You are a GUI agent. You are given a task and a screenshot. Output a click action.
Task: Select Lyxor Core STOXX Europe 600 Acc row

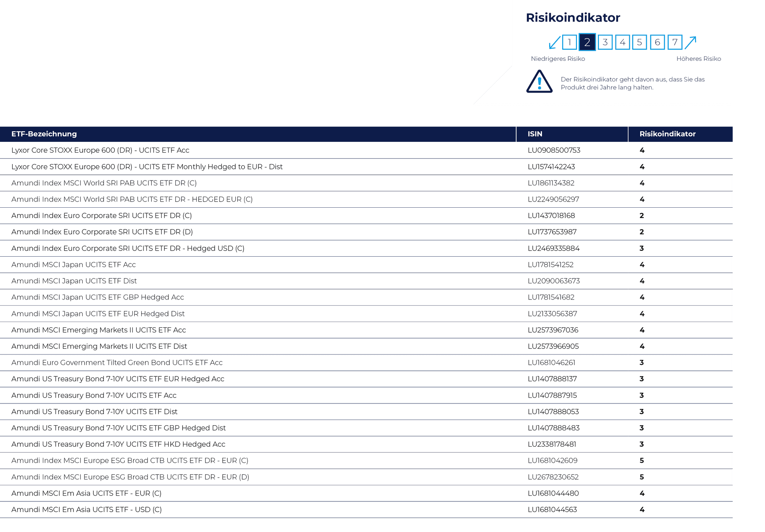pyautogui.click(x=100, y=150)
